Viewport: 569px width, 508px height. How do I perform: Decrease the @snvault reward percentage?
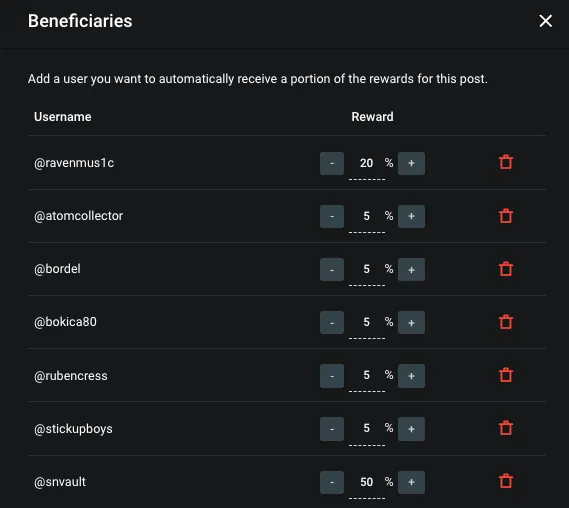tap(332, 482)
